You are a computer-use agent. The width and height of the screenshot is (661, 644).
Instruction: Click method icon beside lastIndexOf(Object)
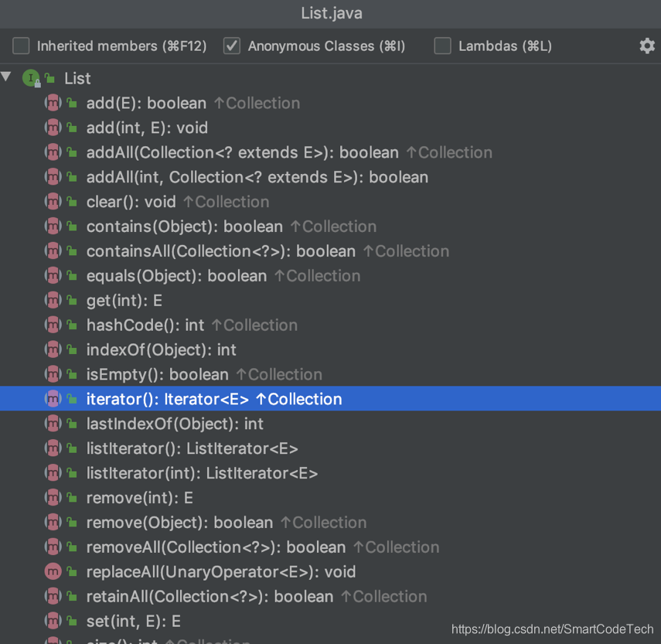click(x=53, y=424)
